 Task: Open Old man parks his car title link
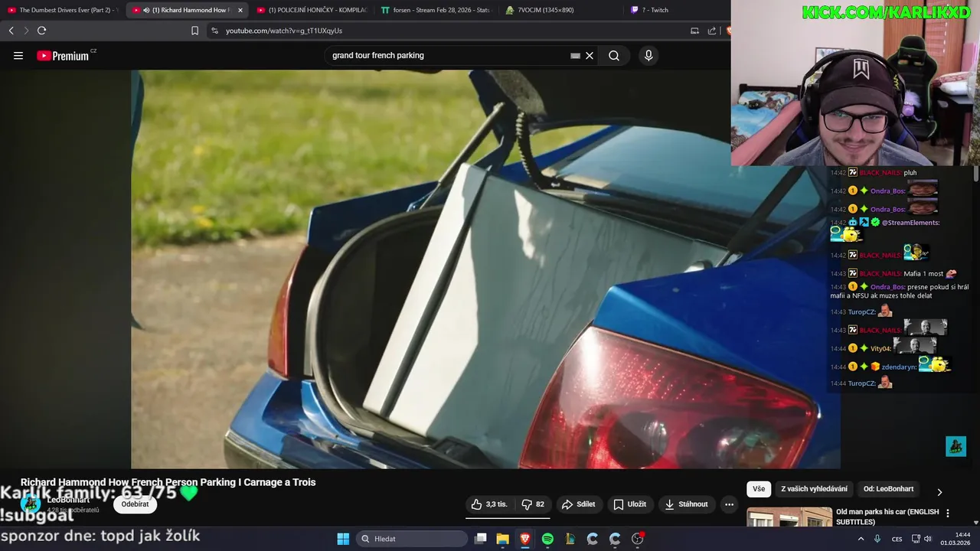887,517
